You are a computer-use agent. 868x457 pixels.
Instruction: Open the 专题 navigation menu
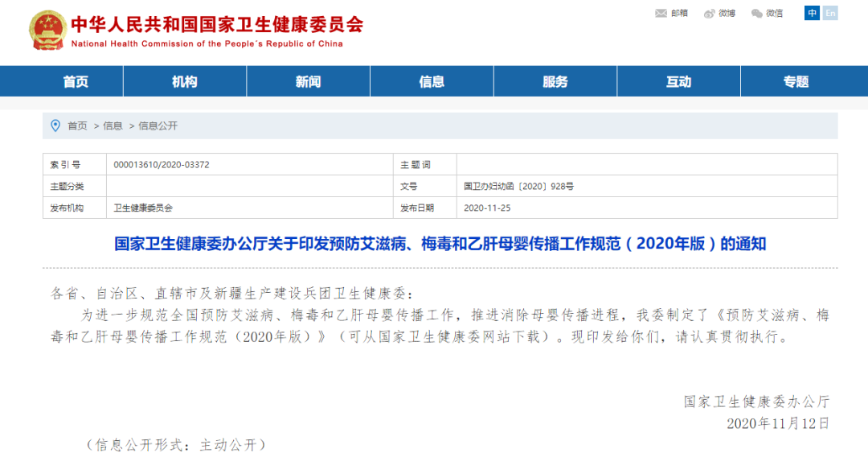[x=796, y=81]
